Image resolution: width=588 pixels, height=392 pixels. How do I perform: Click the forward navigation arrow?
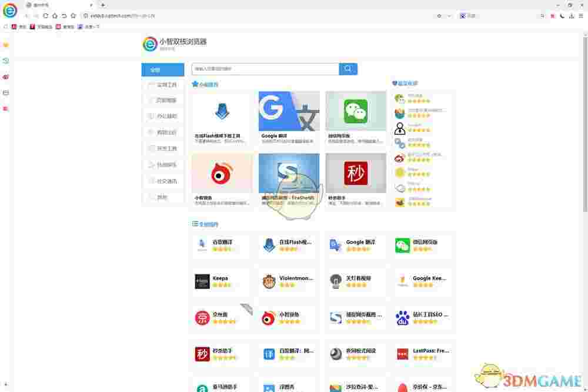[x=36, y=16]
